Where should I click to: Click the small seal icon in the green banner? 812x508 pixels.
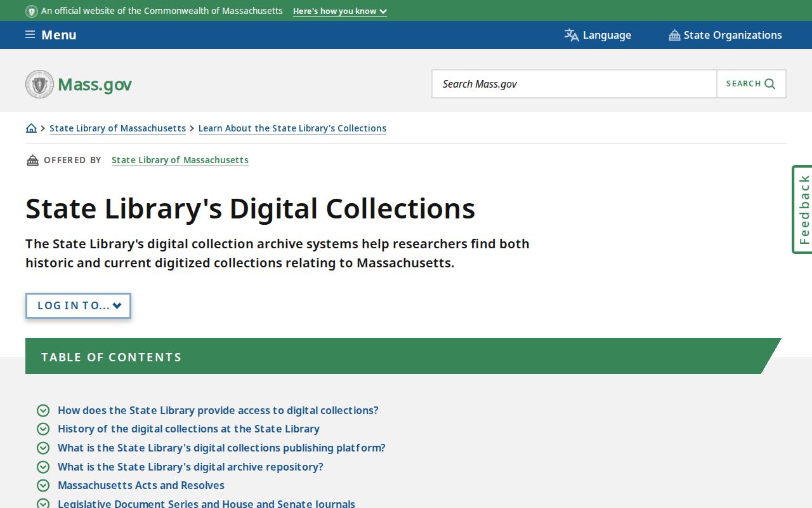32,11
